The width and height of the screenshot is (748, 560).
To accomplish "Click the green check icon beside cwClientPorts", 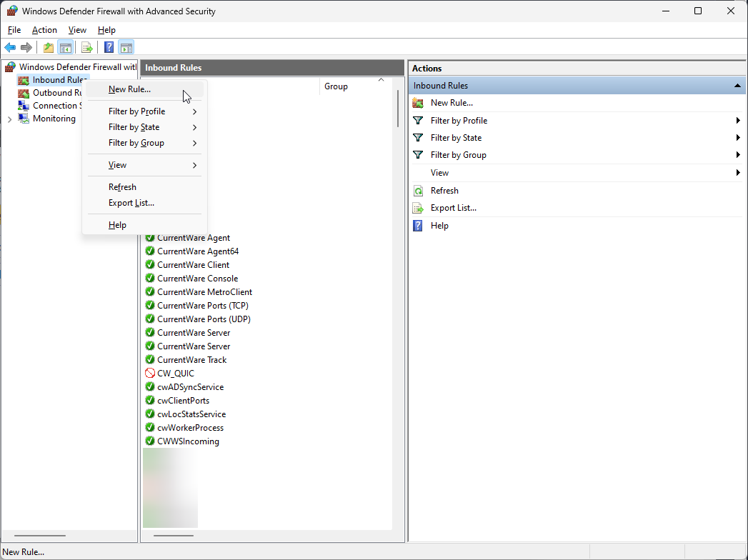I will pos(150,400).
